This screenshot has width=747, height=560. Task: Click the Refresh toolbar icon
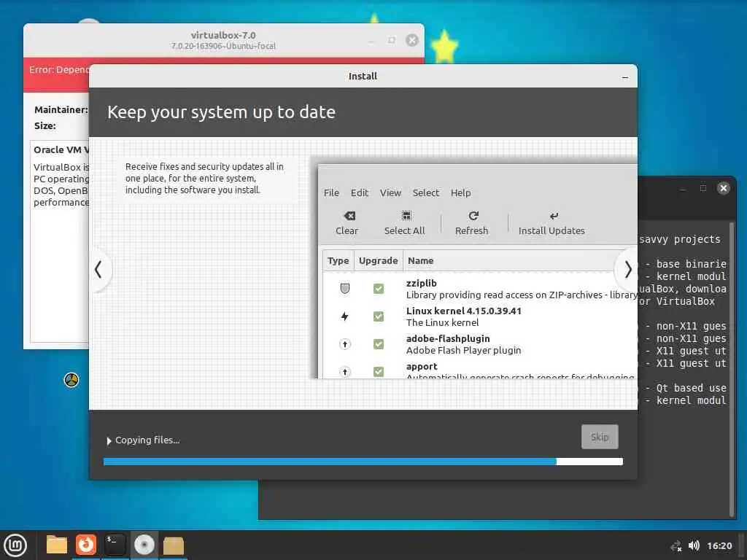coord(473,216)
